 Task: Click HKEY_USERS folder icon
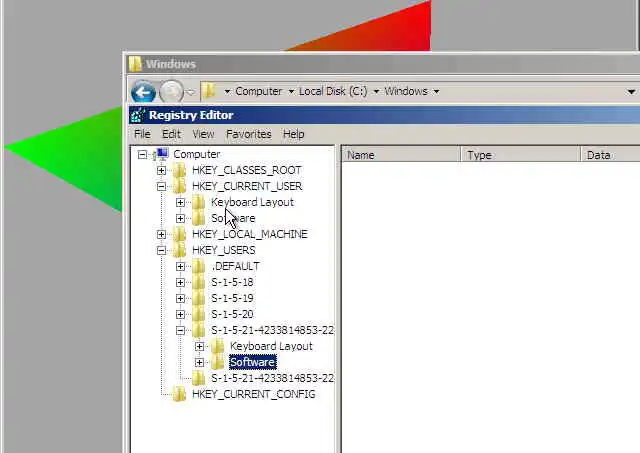tap(179, 250)
